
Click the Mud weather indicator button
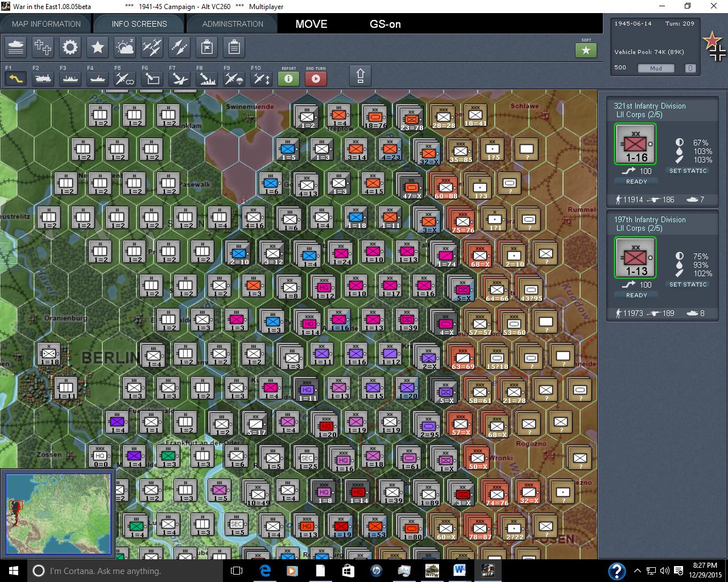coord(656,68)
